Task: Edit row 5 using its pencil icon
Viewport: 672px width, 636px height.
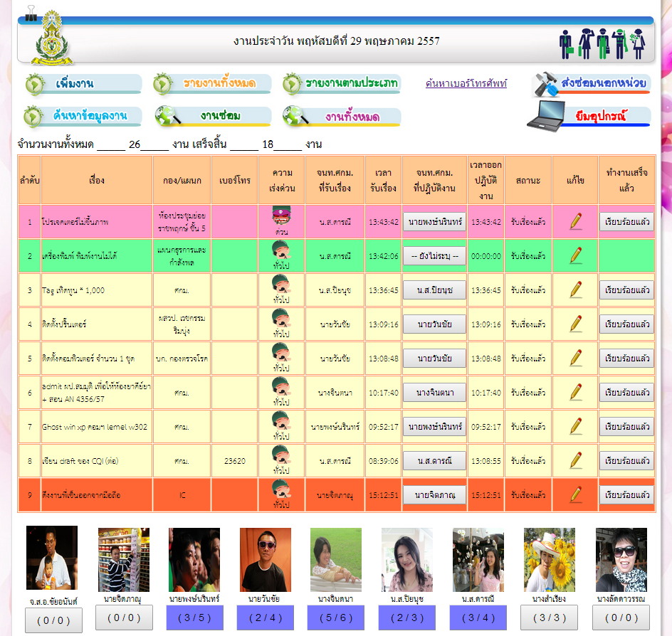Action: [x=576, y=359]
